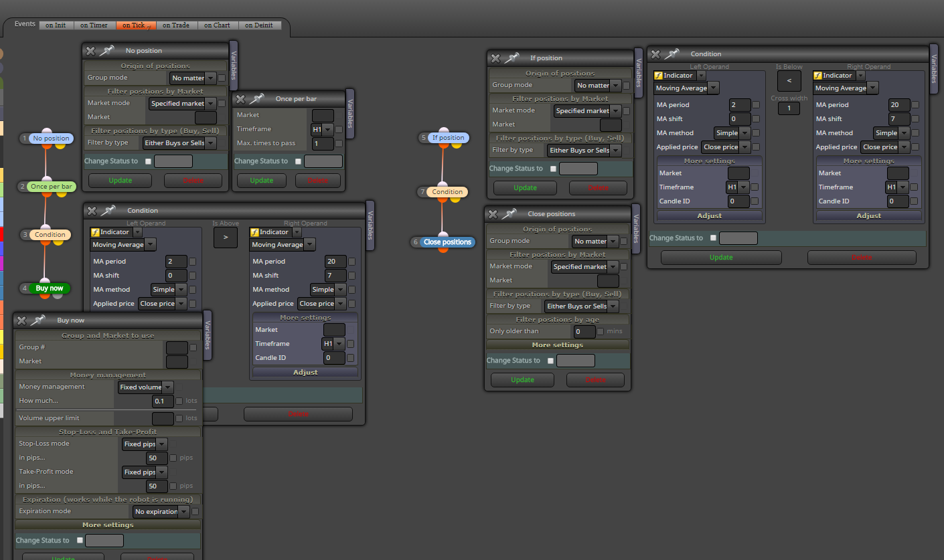This screenshot has width=944, height=560.
Task: Pin the Buy now settings panel
Action: [40, 320]
